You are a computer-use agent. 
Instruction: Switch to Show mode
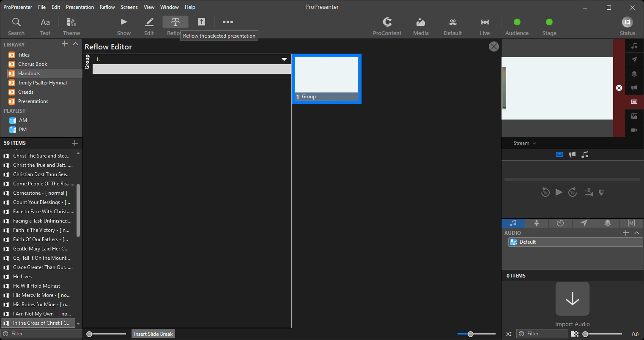(x=124, y=27)
